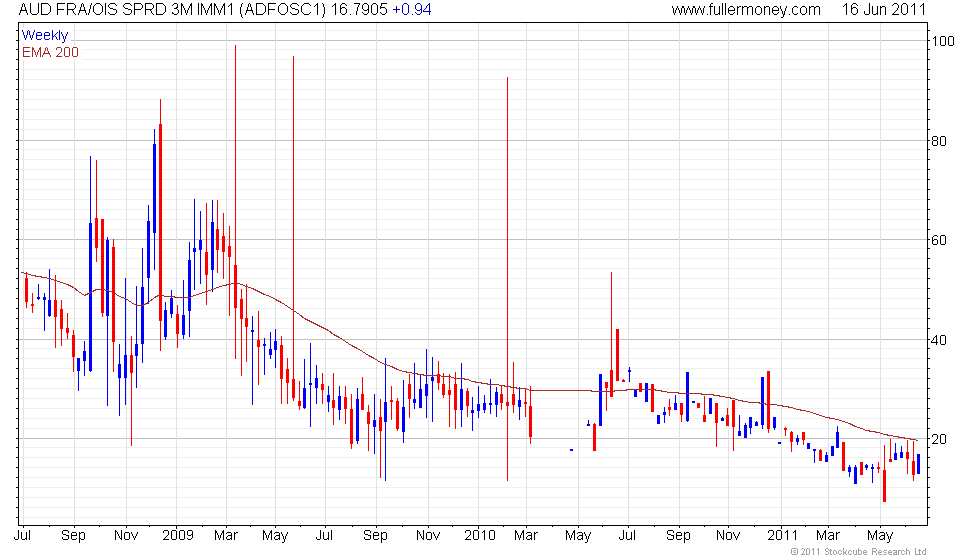Click the latest blue candle at chart's right edge
Screen dimensions: 980x560
918,464
